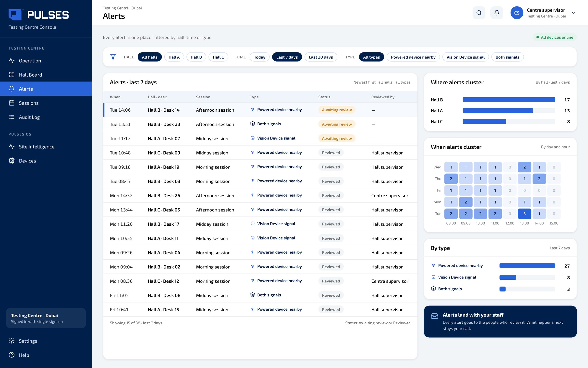Click the Help question mark icon
Screen dimensions: 588x368
click(x=12, y=355)
